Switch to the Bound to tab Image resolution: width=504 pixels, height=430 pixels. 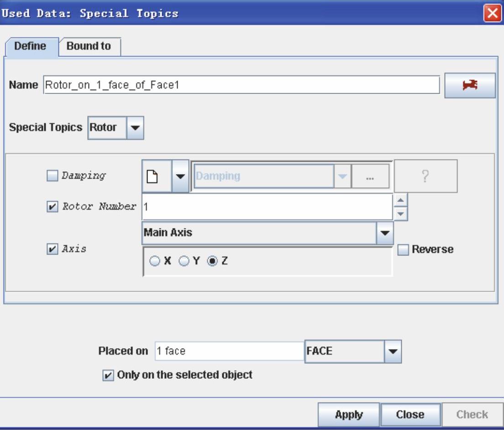89,46
